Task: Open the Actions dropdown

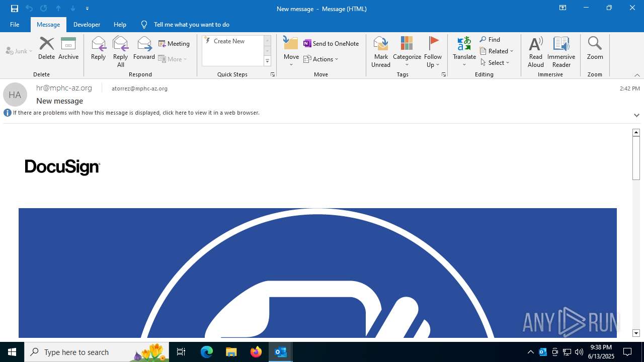Action: pos(321,59)
